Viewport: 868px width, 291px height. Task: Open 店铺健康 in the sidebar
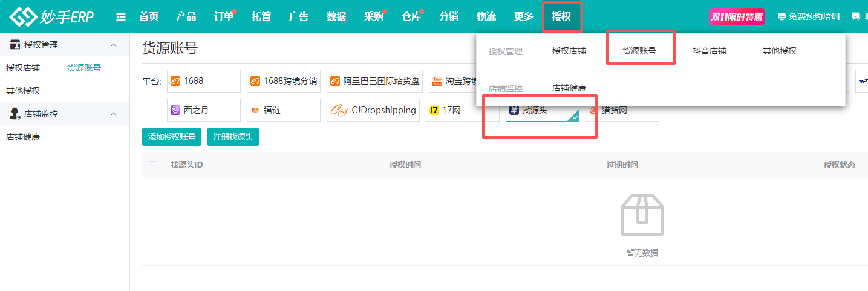23,137
